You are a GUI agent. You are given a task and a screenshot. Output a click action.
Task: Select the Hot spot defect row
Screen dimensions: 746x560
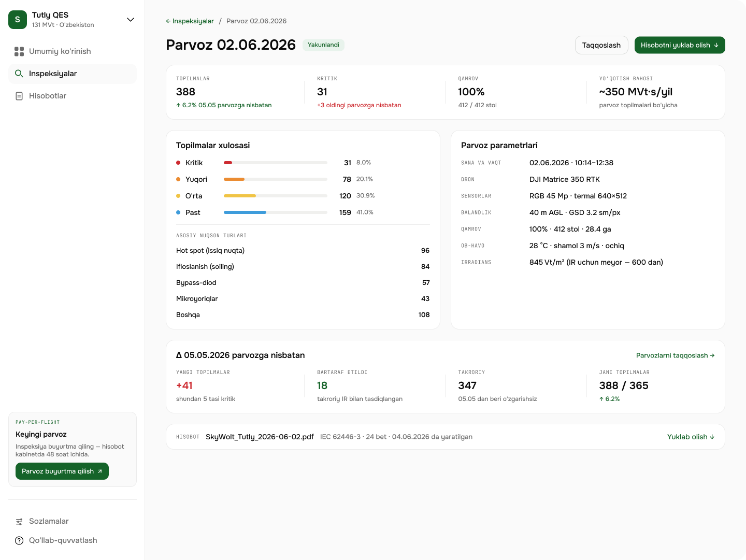click(x=303, y=251)
